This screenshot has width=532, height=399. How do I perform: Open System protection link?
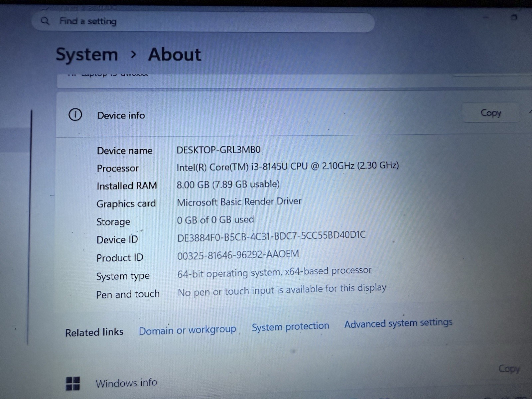pos(290,327)
